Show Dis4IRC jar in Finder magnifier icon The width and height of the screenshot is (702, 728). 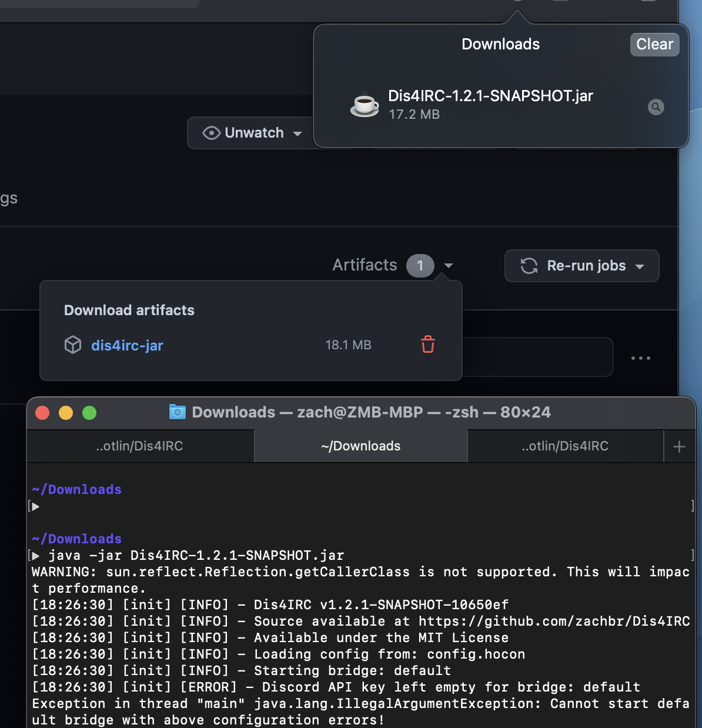(x=656, y=107)
